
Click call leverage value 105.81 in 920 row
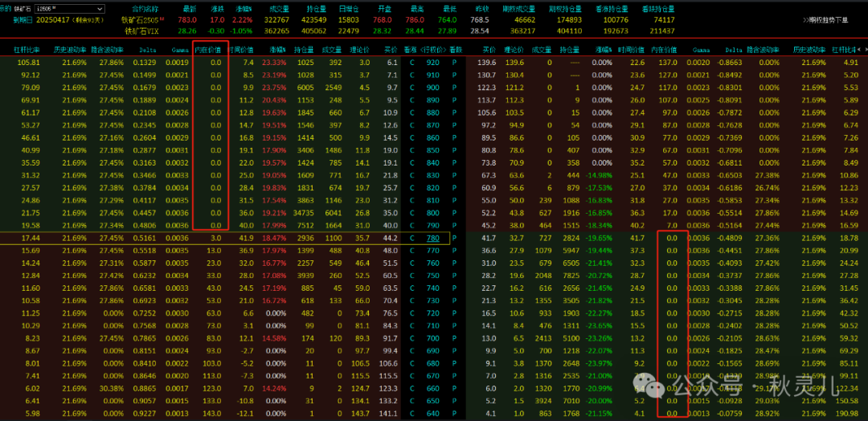(x=29, y=63)
